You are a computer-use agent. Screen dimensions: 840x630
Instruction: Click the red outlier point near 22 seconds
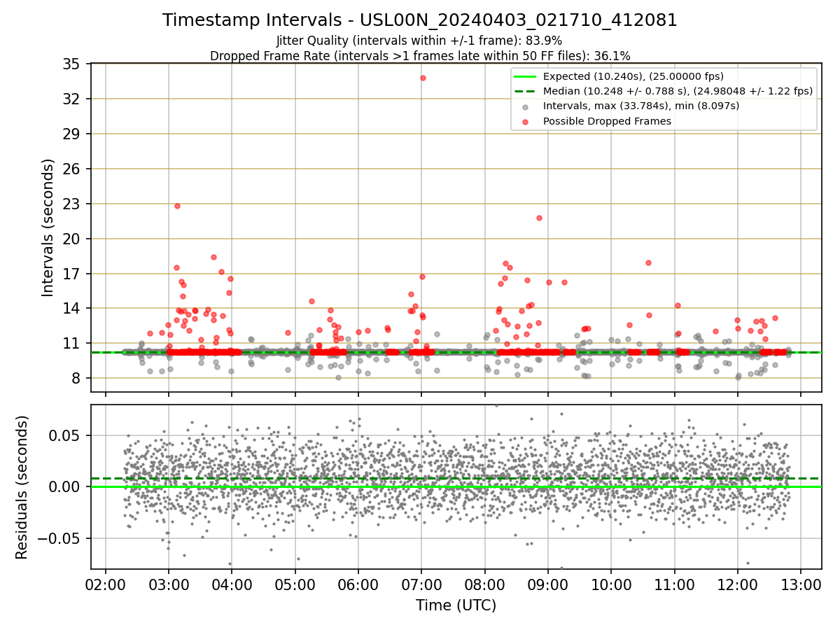click(x=539, y=218)
